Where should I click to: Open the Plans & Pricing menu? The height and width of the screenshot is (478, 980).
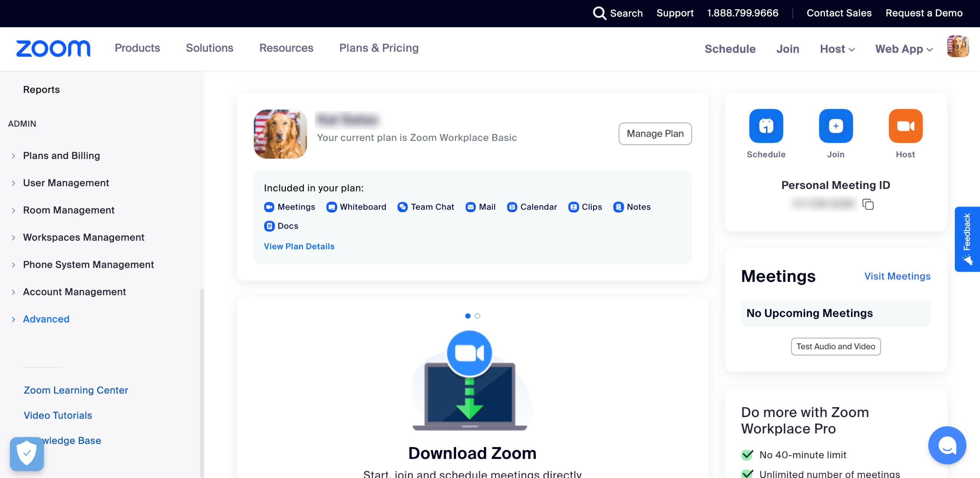pyautogui.click(x=379, y=48)
